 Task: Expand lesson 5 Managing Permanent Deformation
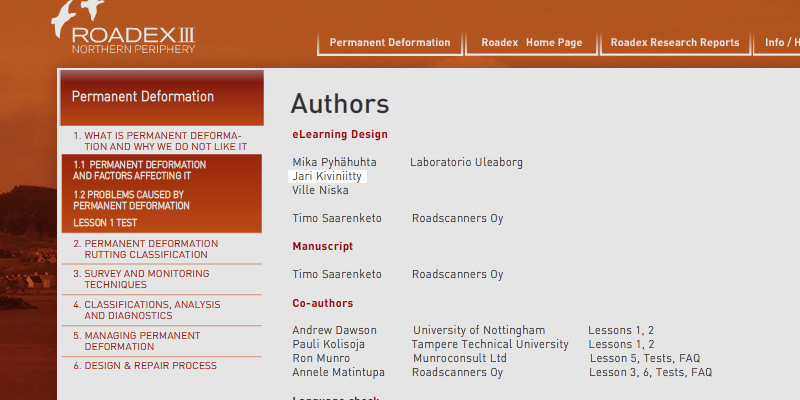136,341
